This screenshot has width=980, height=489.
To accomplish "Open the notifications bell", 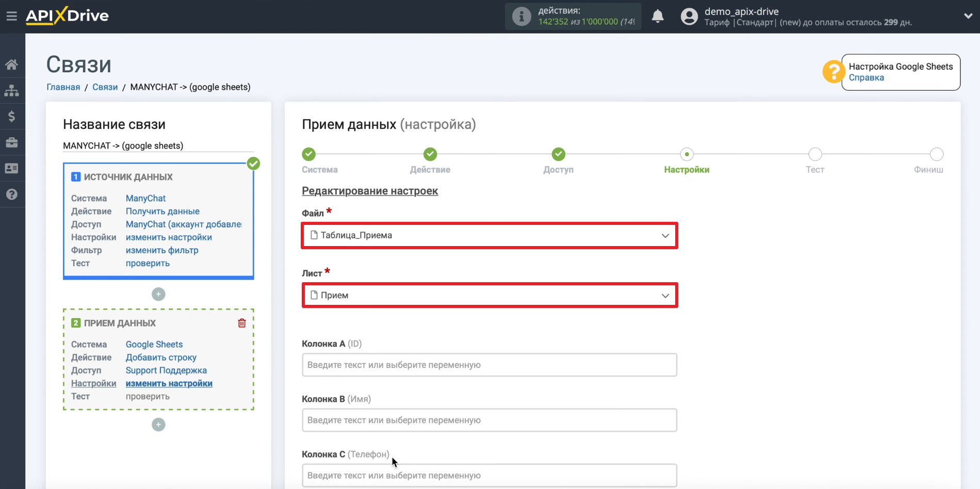I will 658,17.
